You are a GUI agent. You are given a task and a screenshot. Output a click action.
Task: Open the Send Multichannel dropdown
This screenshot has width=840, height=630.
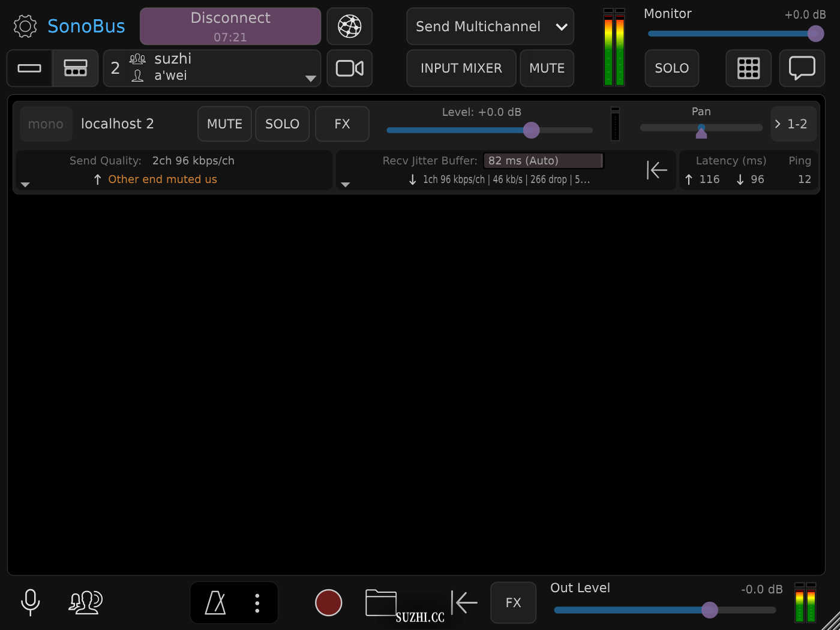(490, 26)
